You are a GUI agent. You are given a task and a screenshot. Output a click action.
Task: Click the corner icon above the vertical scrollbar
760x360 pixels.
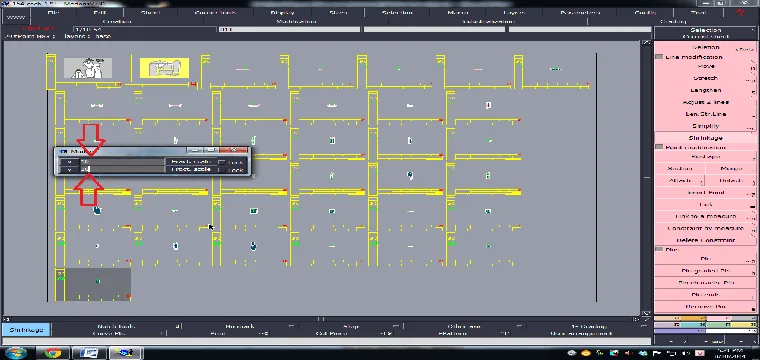tap(647, 43)
